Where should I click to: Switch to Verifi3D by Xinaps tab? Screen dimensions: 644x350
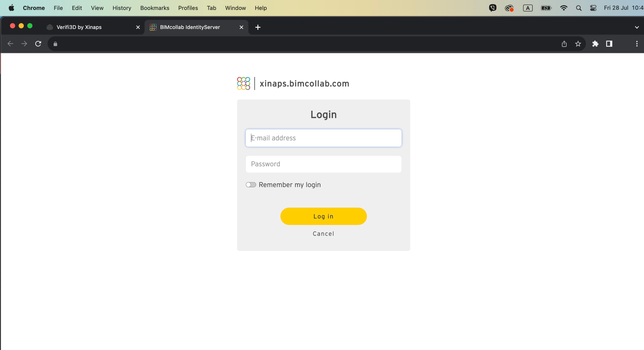[93, 27]
